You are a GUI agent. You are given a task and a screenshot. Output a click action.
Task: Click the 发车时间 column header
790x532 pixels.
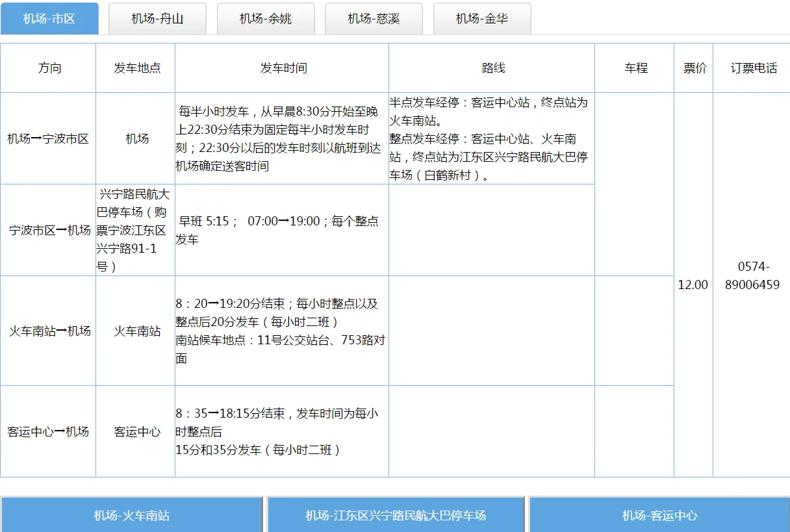click(x=282, y=67)
